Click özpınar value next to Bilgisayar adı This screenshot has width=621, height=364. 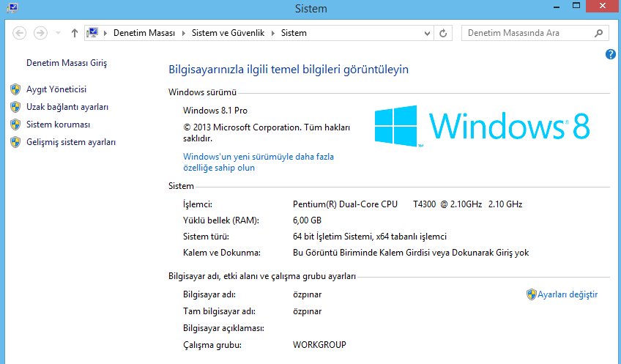[x=307, y=294]
